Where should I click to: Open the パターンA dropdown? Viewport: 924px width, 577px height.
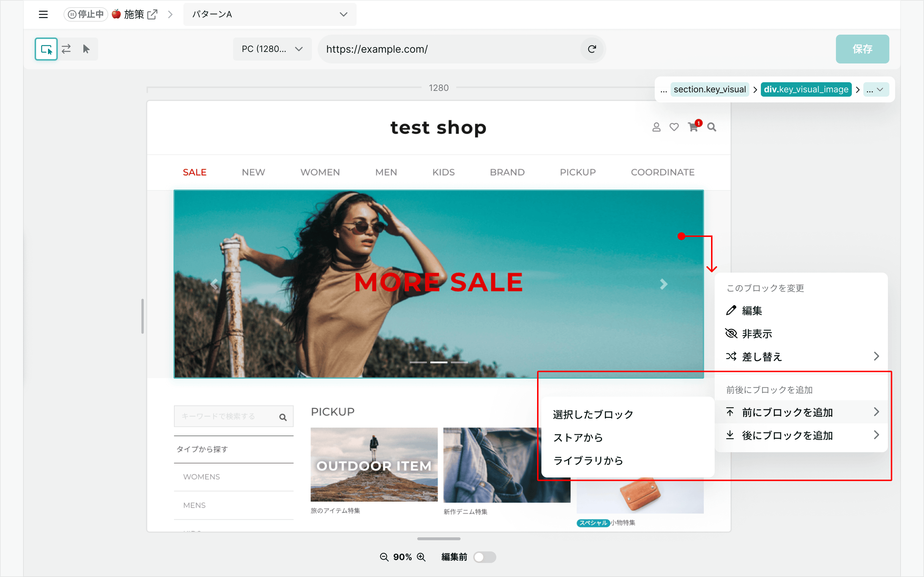(270, 14)
